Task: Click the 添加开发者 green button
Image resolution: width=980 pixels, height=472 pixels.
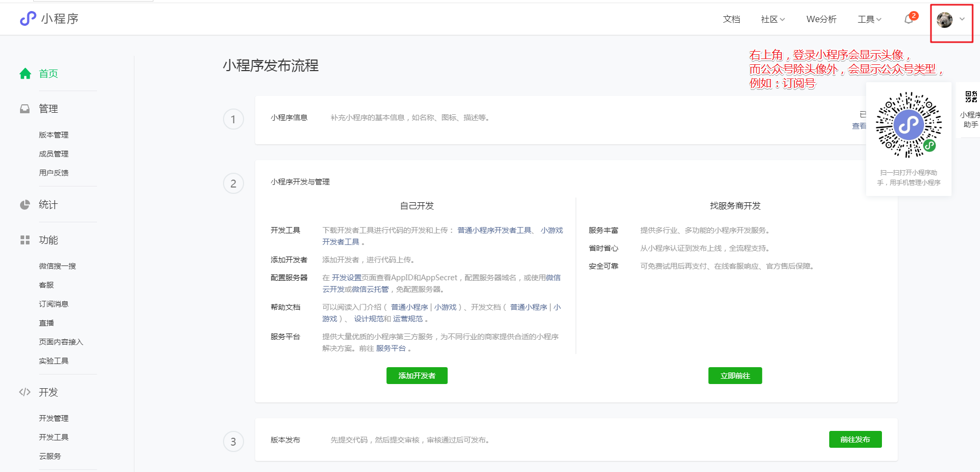Action: tap(417, 376)
